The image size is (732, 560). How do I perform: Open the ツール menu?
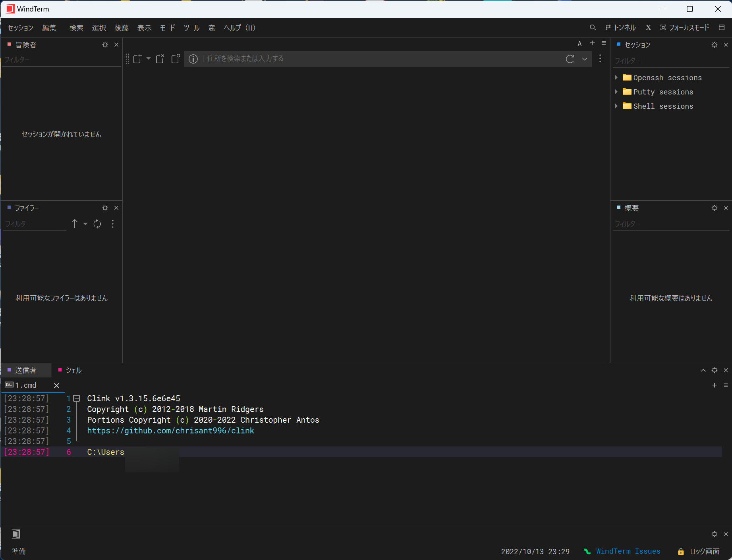pos(191,28)
